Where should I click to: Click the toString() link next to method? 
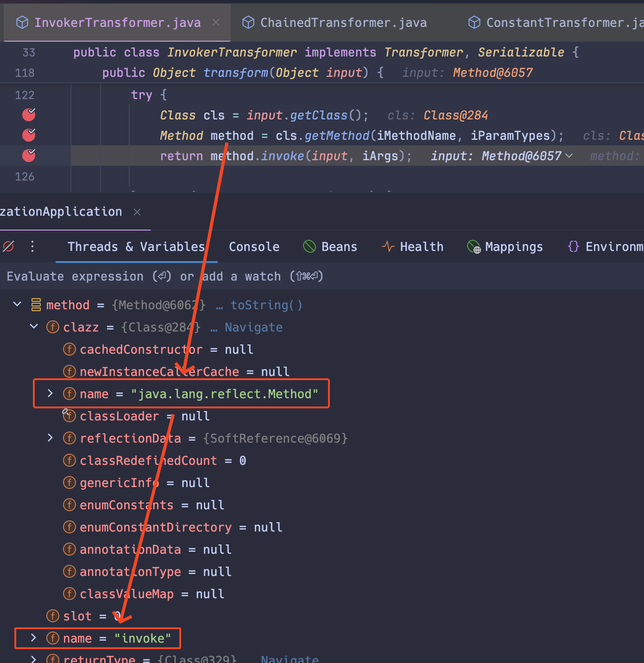[x=266, y=305]
